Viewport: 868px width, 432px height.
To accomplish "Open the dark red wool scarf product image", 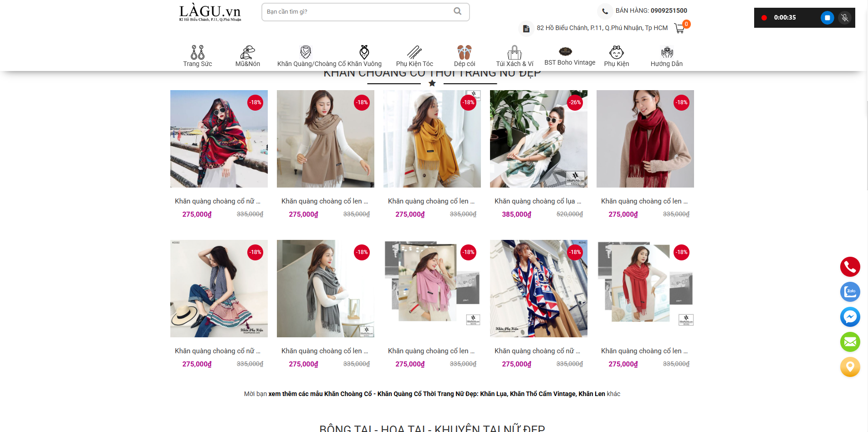I will 645,139.
